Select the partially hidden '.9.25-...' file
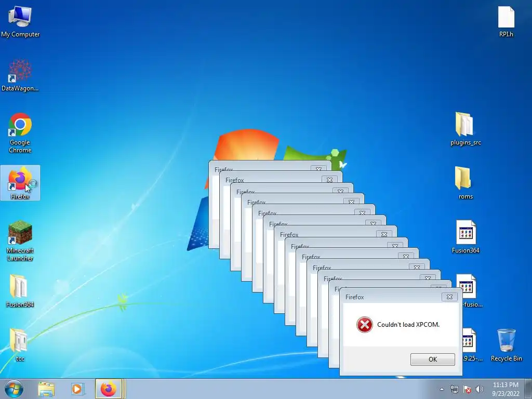The image size is (532, 399). (x=472, y=345)
